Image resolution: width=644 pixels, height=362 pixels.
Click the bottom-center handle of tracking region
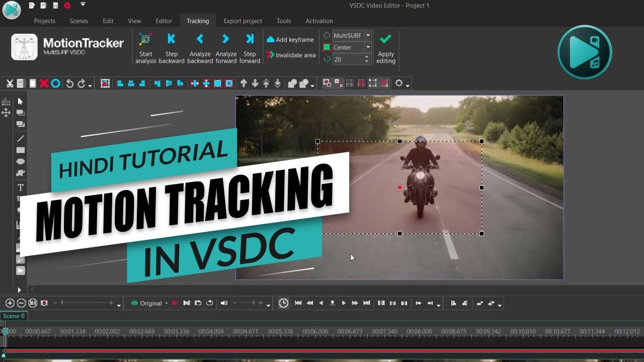[x=400, y=234]
